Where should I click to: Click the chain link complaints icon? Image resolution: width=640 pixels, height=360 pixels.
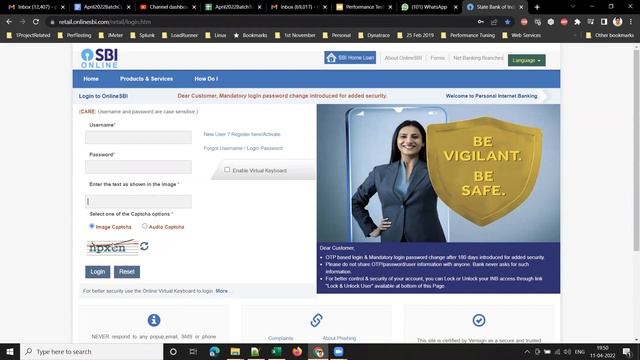[x=316, y=320]
